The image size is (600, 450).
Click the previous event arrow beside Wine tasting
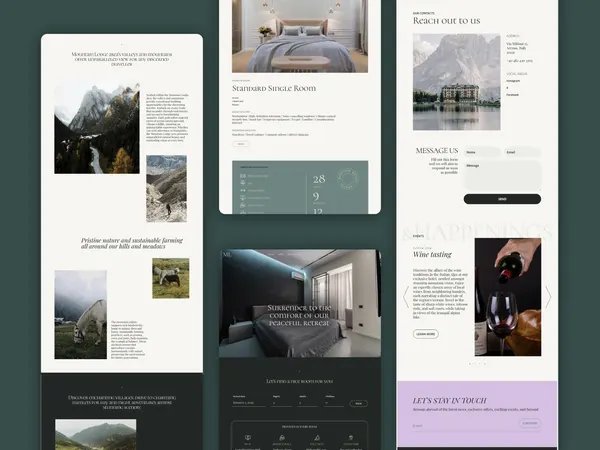click(406, 297)
